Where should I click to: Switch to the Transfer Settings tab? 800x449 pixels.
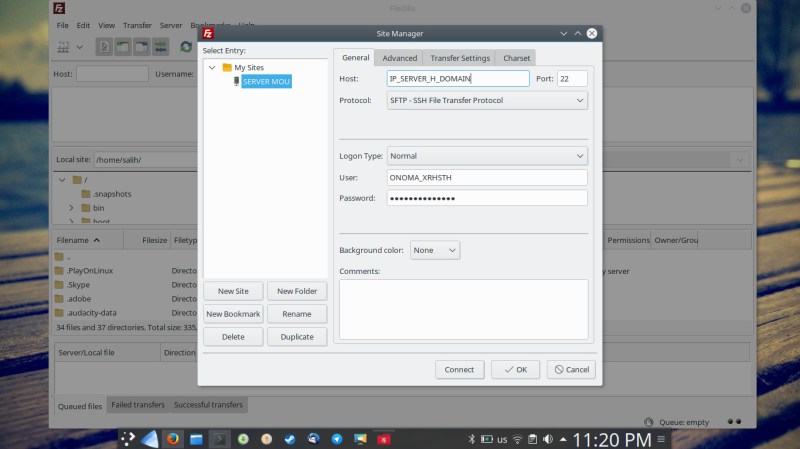click(460, 58)
